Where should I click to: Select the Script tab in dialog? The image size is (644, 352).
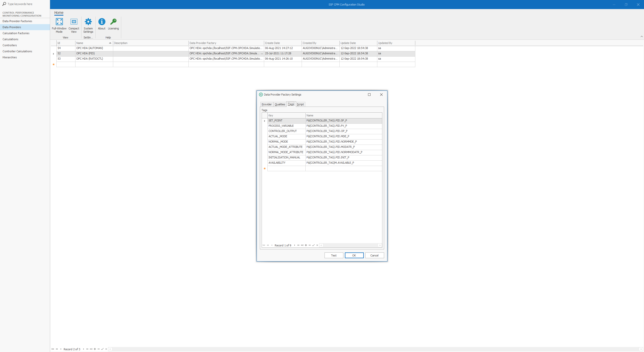tap(300, 104)
